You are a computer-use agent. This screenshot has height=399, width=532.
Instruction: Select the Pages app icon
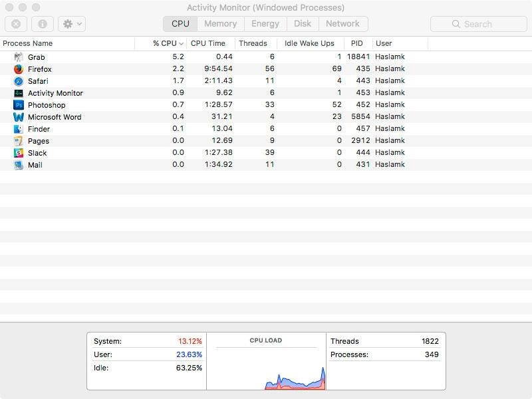click(17, 141)
